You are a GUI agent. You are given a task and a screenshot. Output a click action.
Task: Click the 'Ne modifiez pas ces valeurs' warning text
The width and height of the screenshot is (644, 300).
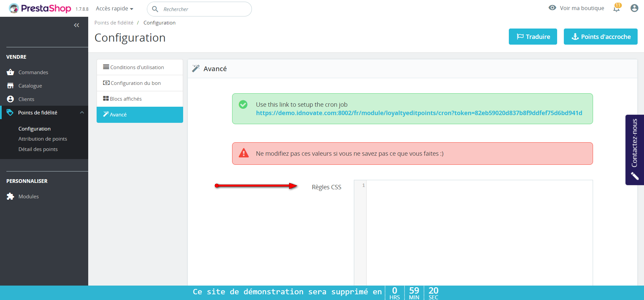[350, 153]
